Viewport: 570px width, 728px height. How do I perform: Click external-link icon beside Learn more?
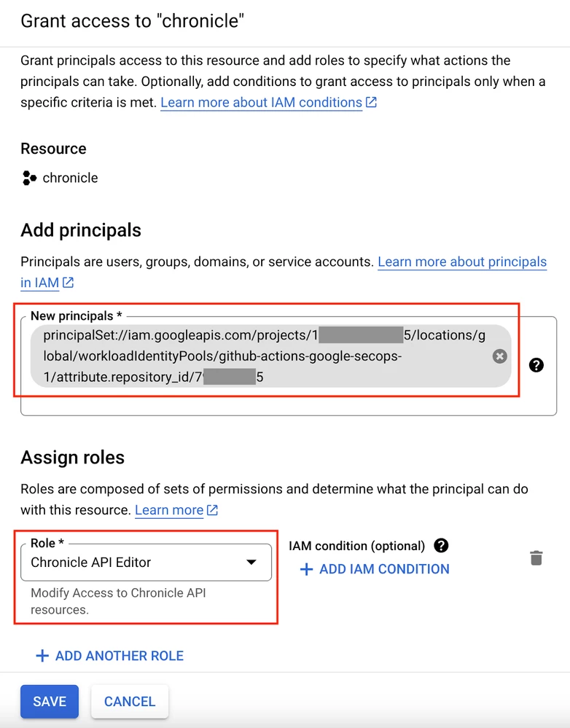pyautogui.click(x=212, y=510)
